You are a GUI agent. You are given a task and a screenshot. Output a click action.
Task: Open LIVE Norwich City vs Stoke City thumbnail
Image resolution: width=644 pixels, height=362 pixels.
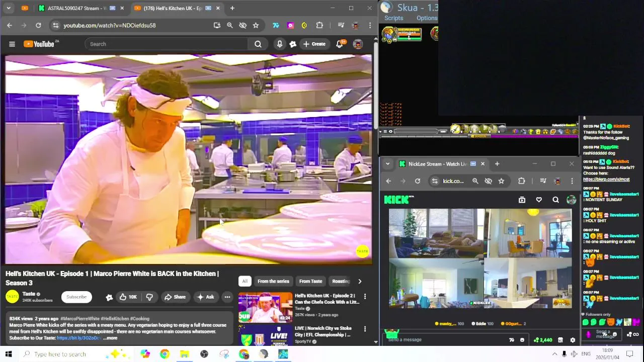pyautogui.click(x=265, y=335)
